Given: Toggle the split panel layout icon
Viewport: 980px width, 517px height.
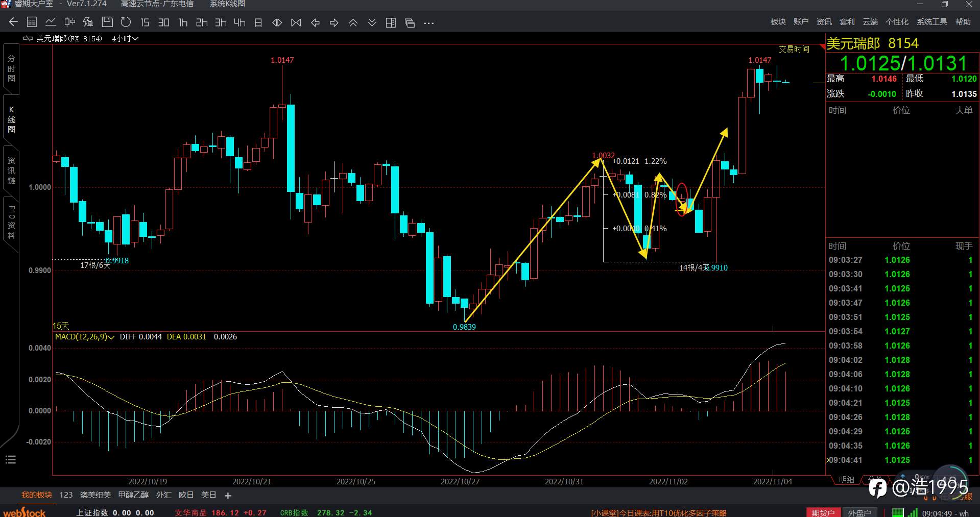Looking at the screenshot, I should click(x=391, y=22).
